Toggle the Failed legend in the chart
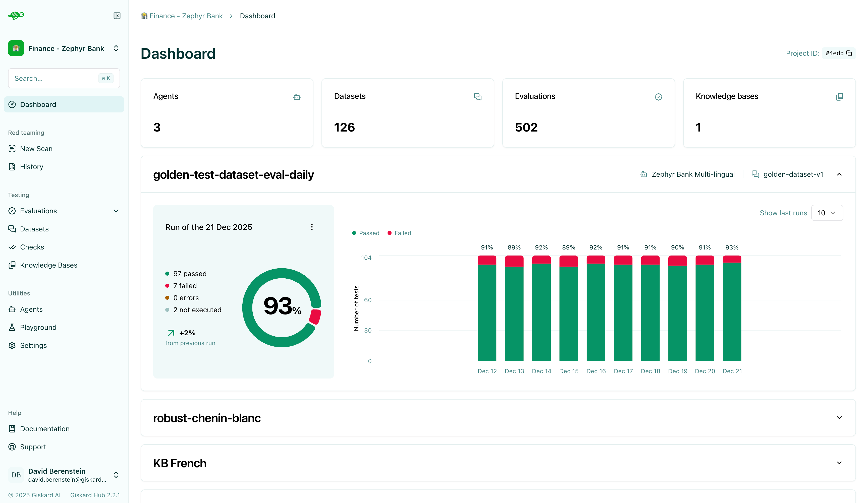 (399, 233)
